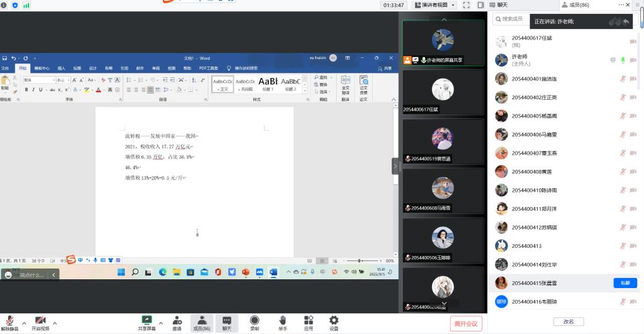
Task: Select member row 2054400401
Action: coord(565,79)
